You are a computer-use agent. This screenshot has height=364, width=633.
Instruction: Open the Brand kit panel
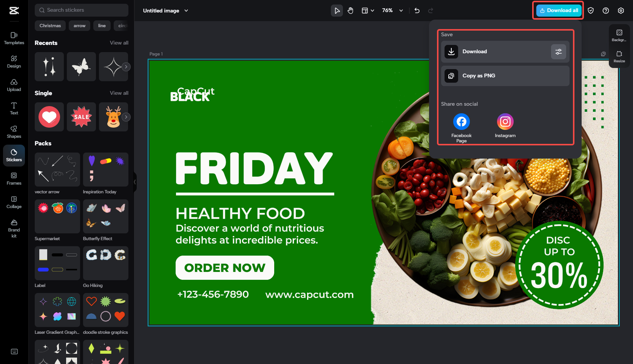[x=14, y=228]
